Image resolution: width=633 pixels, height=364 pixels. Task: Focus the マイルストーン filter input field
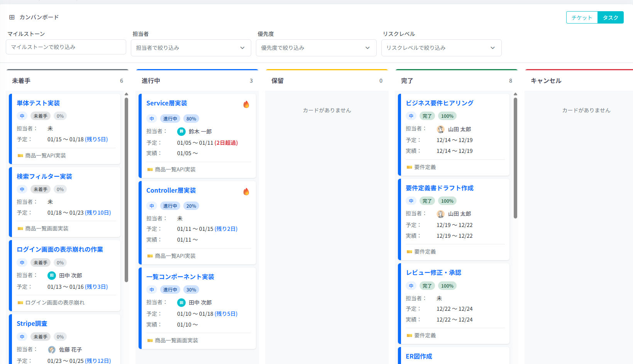(66, 47)
